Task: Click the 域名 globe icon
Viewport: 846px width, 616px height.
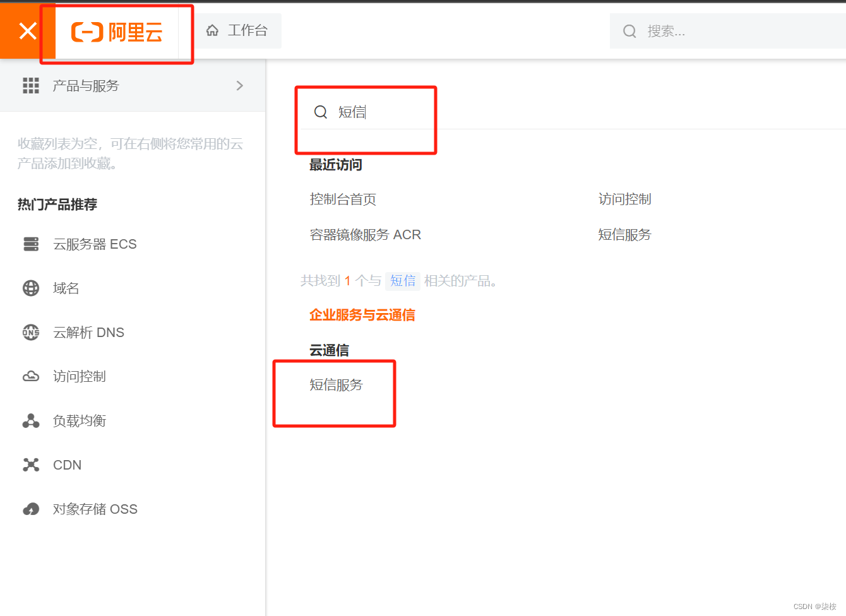Action: [31, 288]
